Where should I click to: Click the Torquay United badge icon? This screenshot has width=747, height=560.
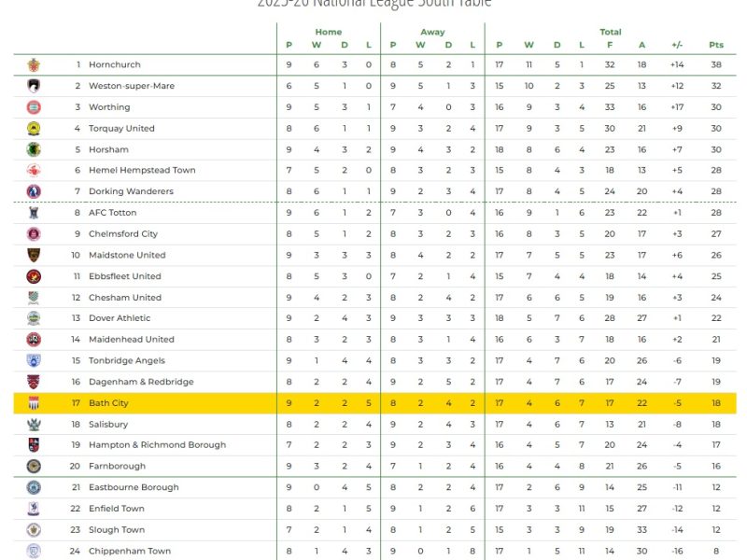pyautogui.click(x=34, y=129)
